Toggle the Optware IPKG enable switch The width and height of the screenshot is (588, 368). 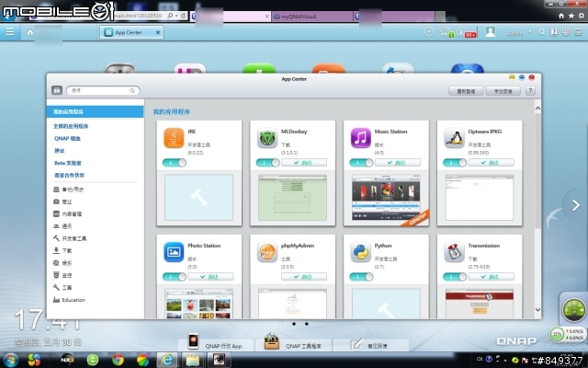point(455,163)
